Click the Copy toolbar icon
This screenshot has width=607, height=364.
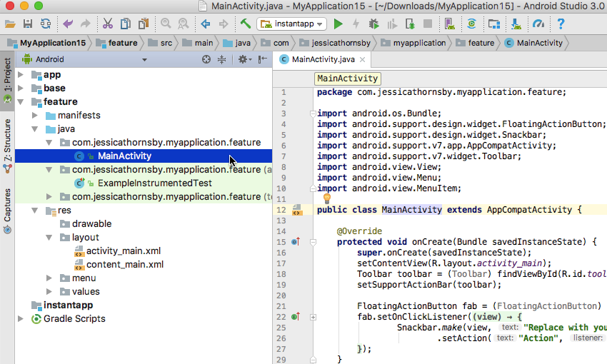126,24
